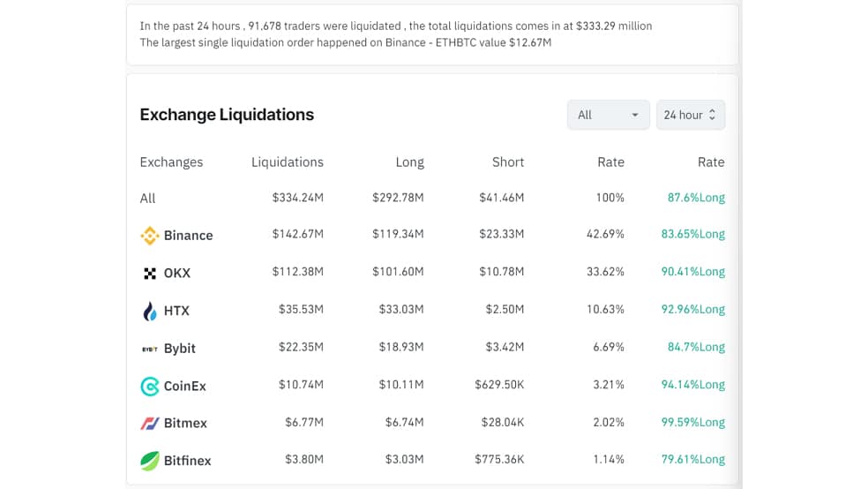The height and width of the screenshot is (489, 868).
Task: Select OKX short value $10.78M
Action: (502, 272)
